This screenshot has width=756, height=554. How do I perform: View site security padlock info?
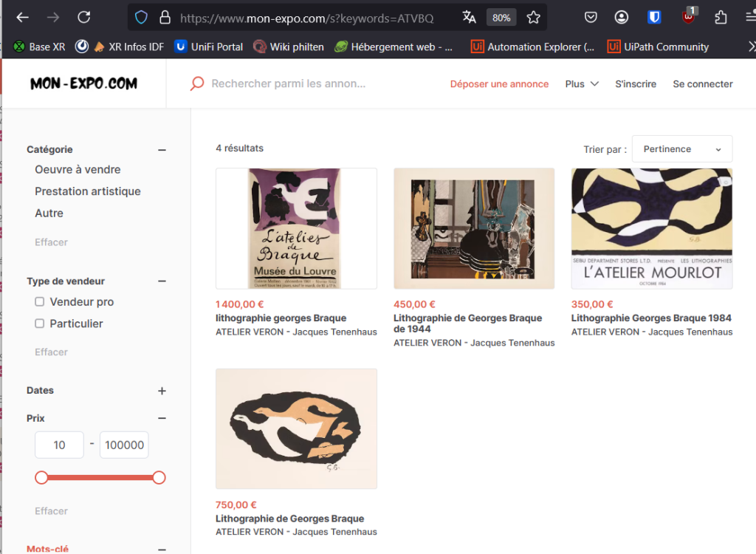coord(165,18)
